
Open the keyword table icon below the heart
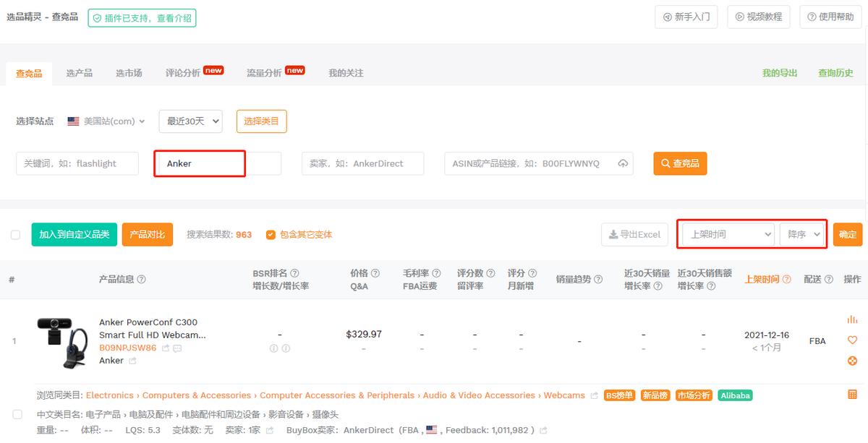pyautogui.click(x=852, y=393)
